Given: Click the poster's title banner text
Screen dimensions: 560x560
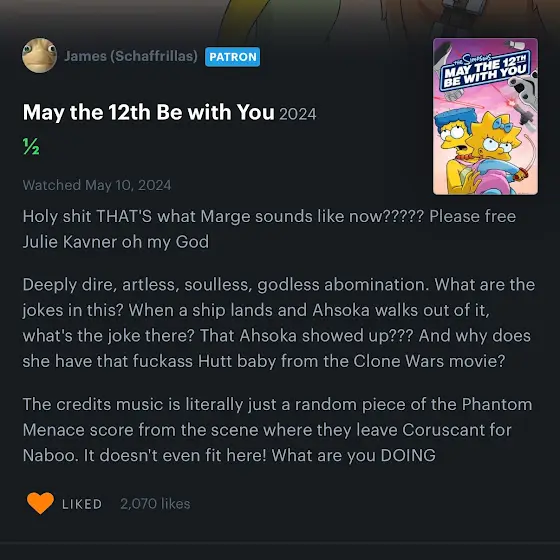Looking at the screenshot, I should pyautogui.click(x=485, y=71).
